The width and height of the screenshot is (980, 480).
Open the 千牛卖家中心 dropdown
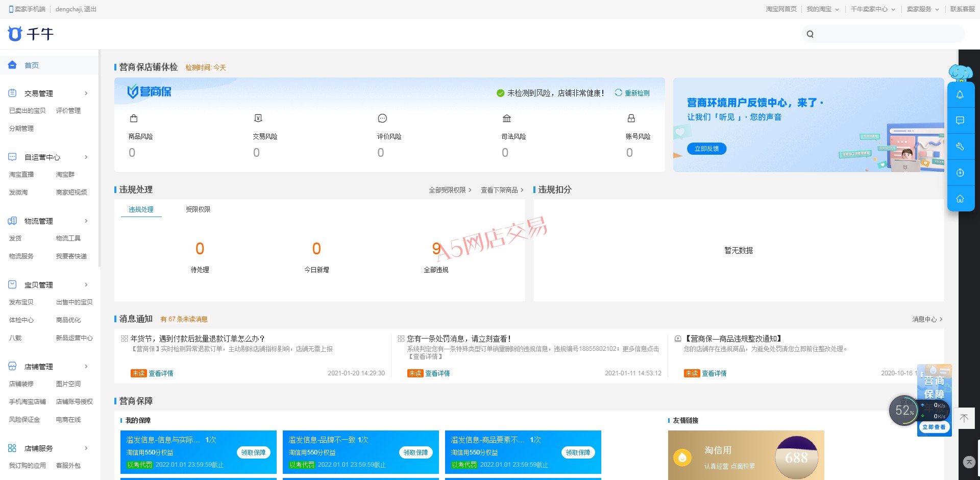pos(873,9)
